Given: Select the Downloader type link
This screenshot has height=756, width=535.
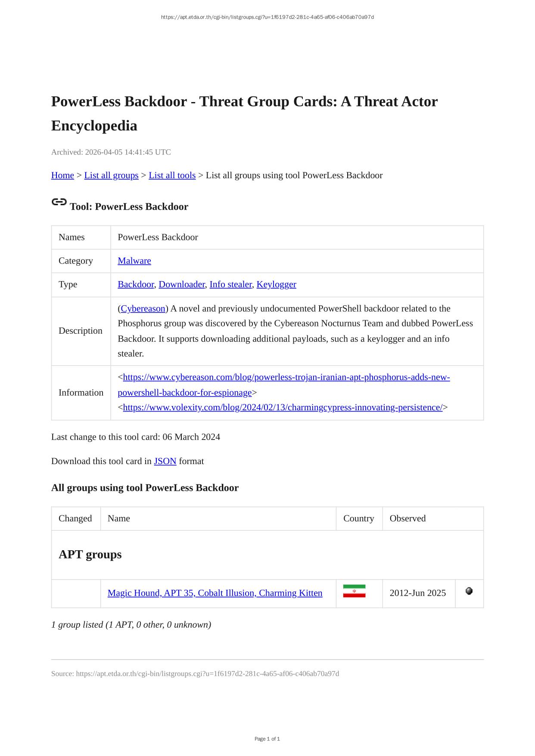Looking at the screenshot, I should point(182,285).
